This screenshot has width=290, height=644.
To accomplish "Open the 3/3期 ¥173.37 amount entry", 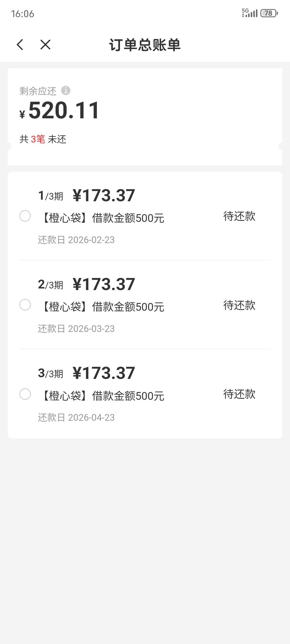I will tap(103, 373).
